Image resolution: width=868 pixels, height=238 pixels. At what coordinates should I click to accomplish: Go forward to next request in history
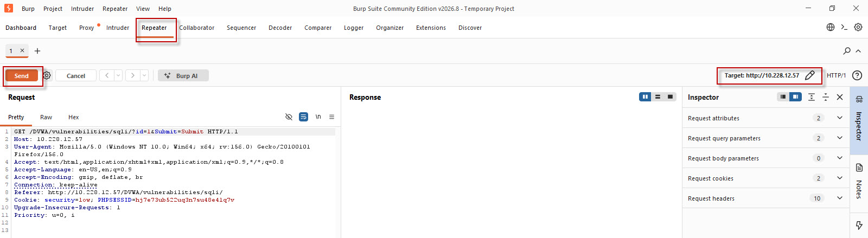pyautogui.click(x=133, y=75)
